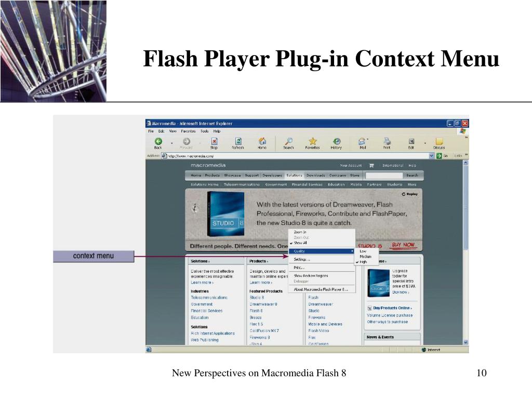
Task: Open the Discuss icon in toolbar
Action: 439,141
